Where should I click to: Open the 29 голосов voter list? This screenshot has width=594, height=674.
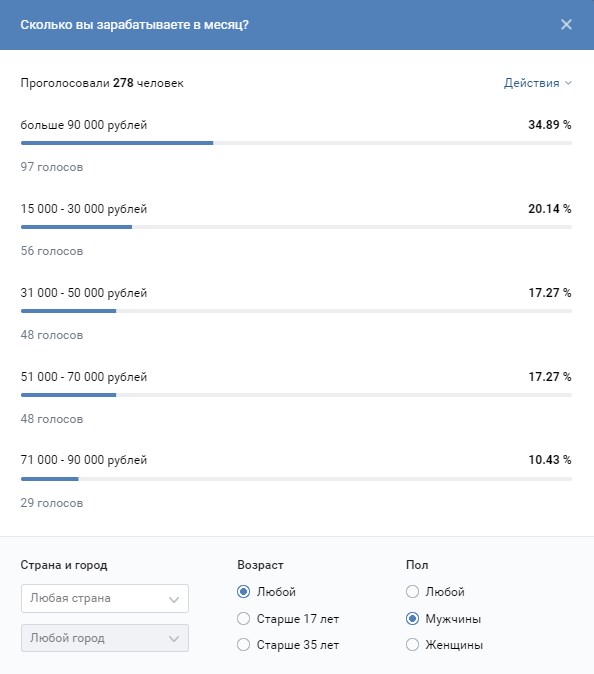click(52, 503)
